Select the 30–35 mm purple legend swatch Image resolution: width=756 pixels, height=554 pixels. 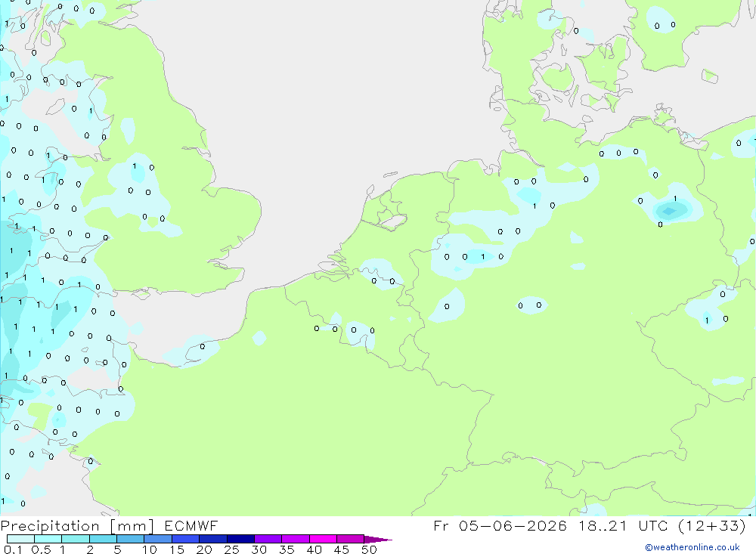point(268,539)
